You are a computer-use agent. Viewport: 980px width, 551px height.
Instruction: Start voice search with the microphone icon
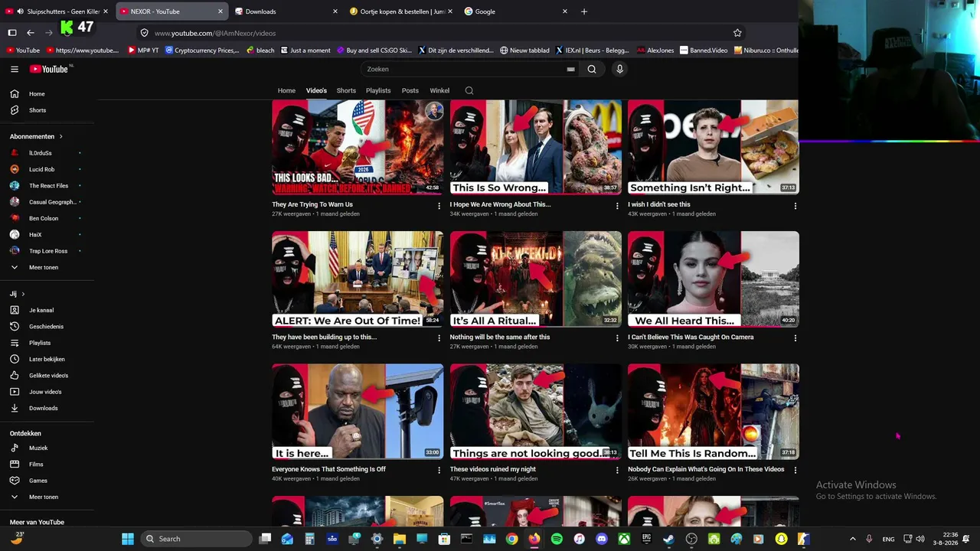tap(619, 69)
